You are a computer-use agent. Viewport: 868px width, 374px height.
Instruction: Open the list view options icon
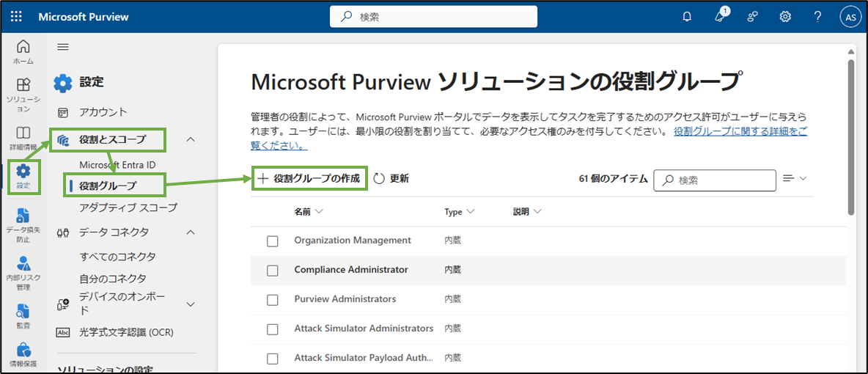pos(789,178)
